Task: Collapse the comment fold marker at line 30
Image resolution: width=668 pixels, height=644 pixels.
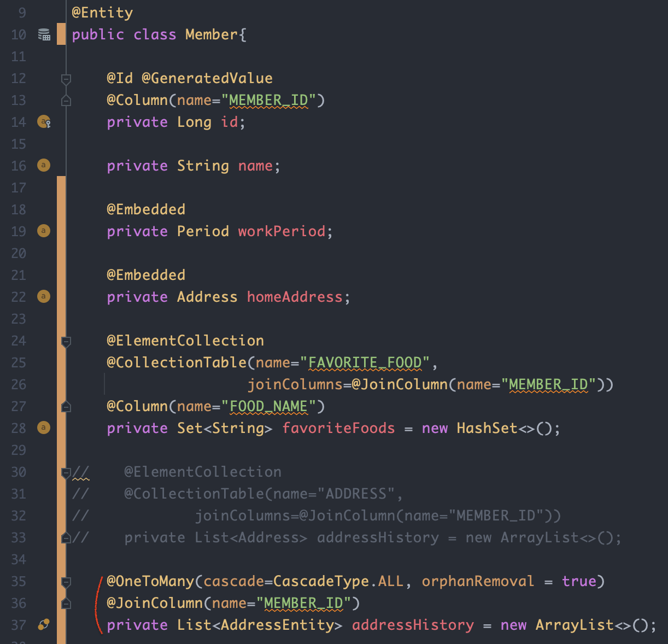Action: [66, 473]
